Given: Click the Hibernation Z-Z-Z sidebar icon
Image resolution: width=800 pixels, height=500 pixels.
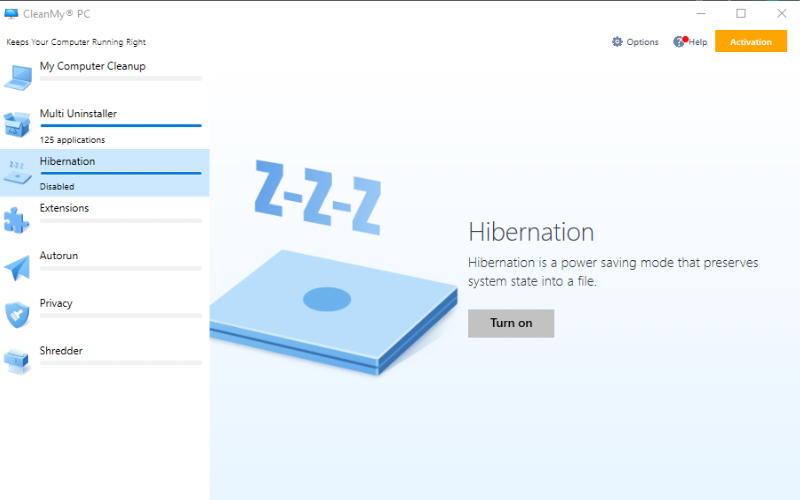Looking at the screenshot, I should coord(17,171).
